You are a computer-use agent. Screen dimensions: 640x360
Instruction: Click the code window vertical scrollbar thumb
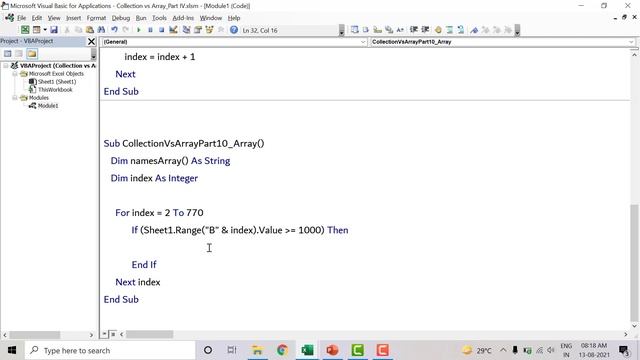click(x=634, y=262)
